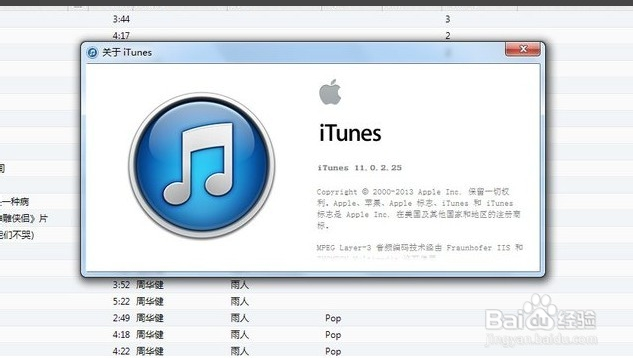Click the Copyright 2000-2013 Apple Inc. paragraph
633x361 pixels.
pos(419,208)
